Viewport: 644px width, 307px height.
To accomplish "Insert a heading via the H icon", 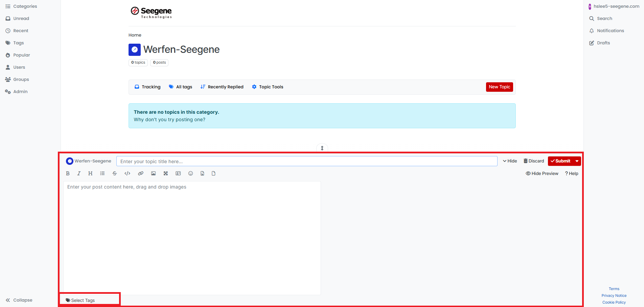I will click(x=90, y=173).
